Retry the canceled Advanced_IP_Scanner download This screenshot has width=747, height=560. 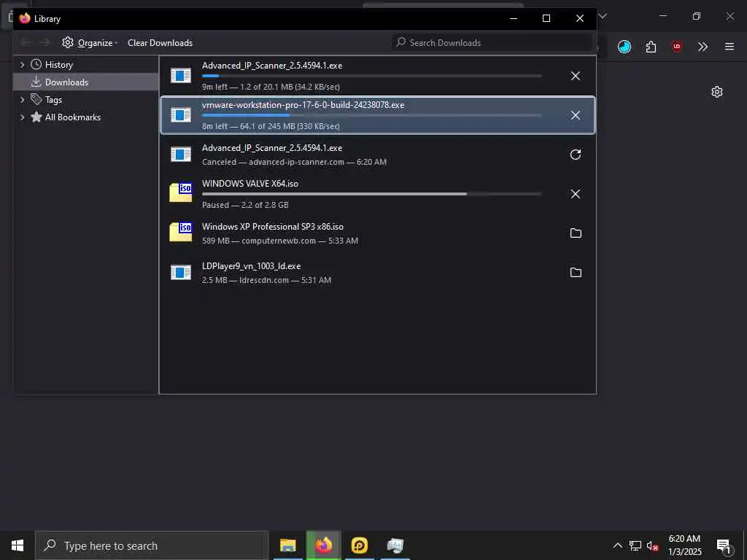click(576, 155)
